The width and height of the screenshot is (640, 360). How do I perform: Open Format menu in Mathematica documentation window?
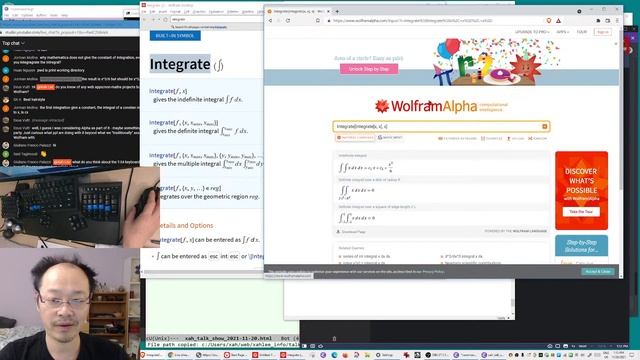175,12
